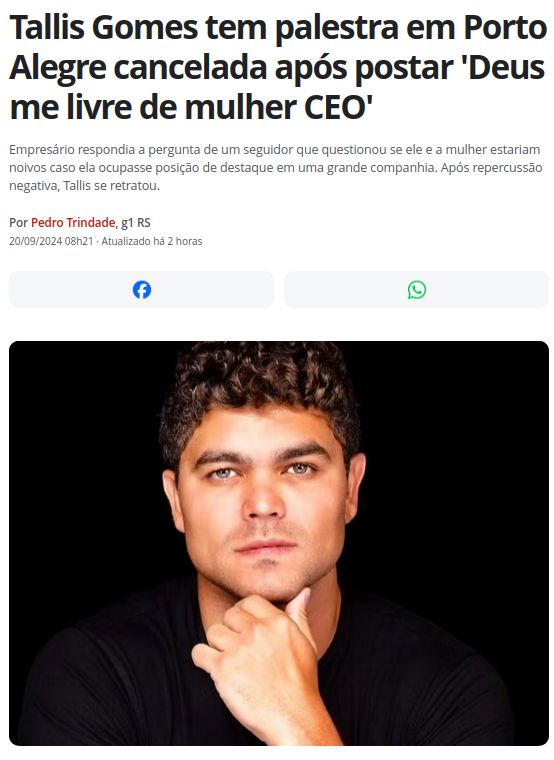This screenshot has width=554, height=760.
Task: Open author Pedro Trindade's page
Action: click(x=73, y=223)
